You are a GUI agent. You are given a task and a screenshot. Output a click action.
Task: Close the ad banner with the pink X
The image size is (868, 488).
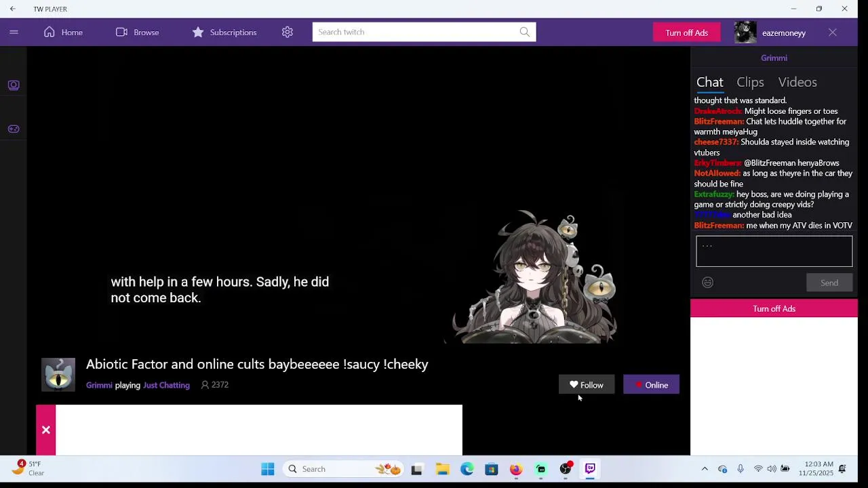point(45,430)
